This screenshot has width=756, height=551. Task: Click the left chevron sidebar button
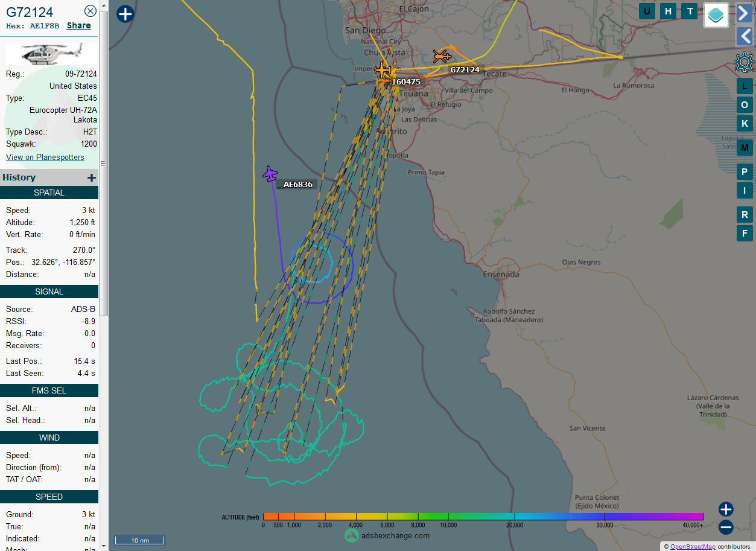coord(745,36)
